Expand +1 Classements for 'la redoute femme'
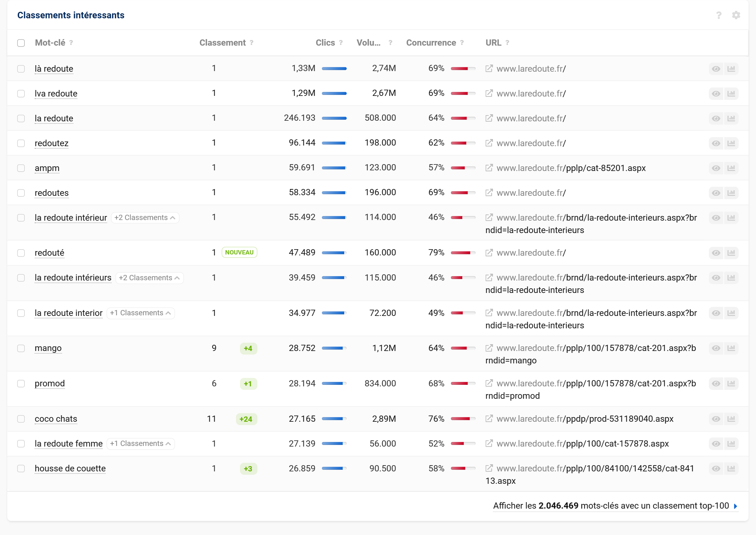 140,443
